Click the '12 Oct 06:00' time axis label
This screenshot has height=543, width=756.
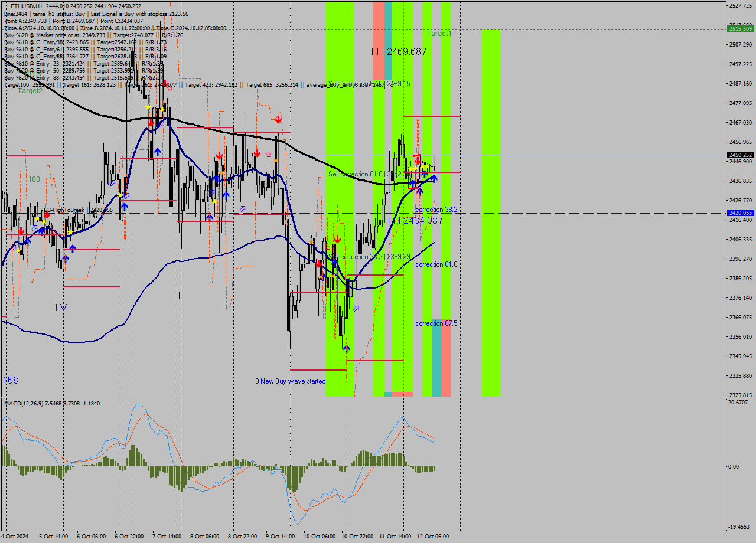pyautogui.click(x=432, y=537)
